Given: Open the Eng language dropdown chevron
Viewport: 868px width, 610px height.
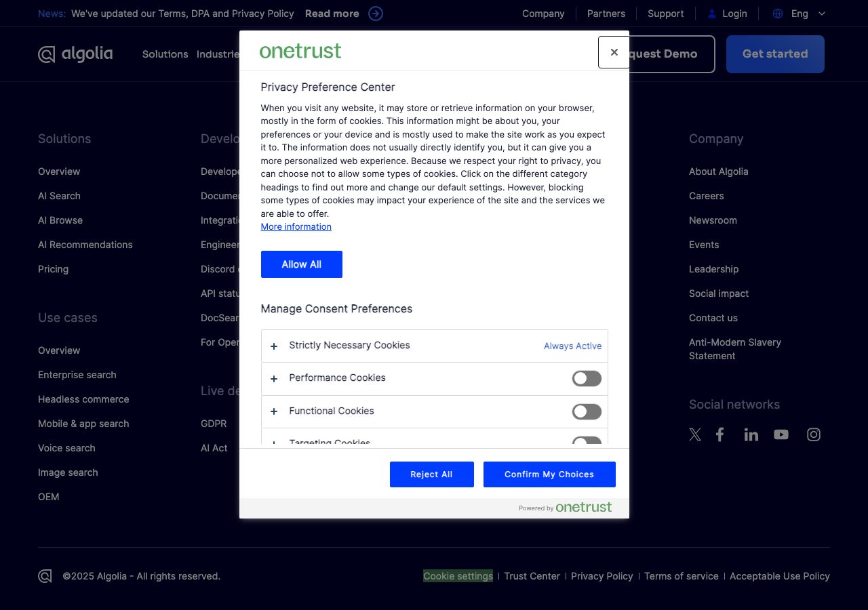Looking at the screenshot, I should coord(822,14).
